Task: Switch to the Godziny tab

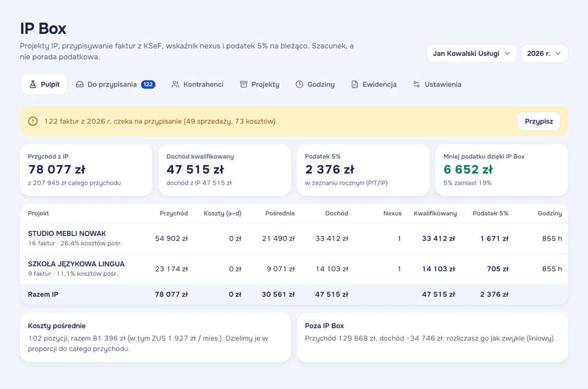Action: (x=315, y=84)
